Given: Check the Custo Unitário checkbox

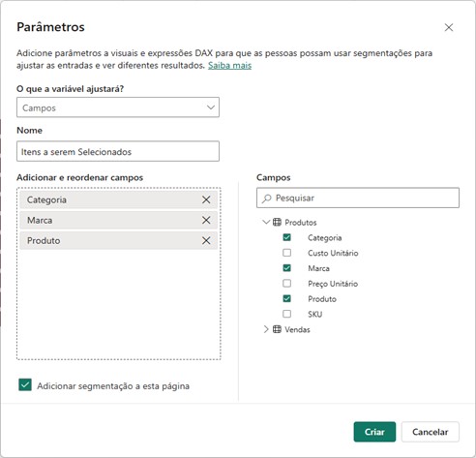Looking at the screenshot, I should [x=286, y=253].
